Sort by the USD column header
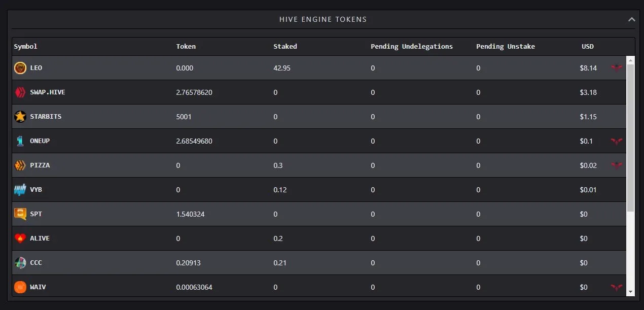The image size is (644, 310). pyautogui.click(x=588, y=46)
